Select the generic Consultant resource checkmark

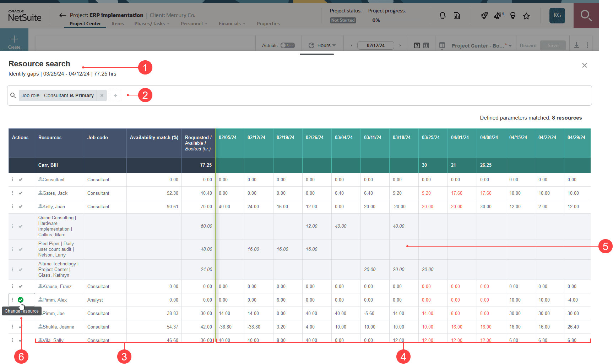tap(21, 180)
